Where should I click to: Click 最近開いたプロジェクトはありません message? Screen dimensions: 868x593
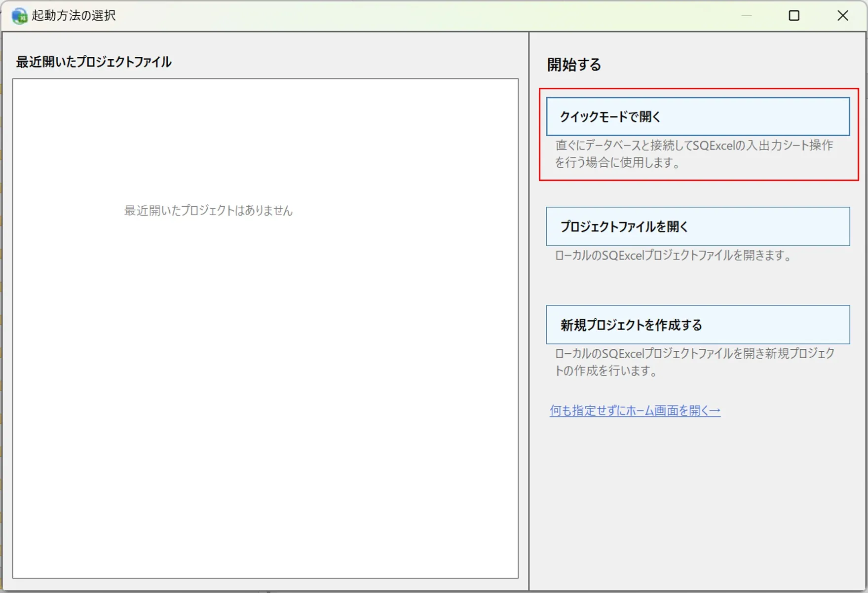[x=208, y=211]
